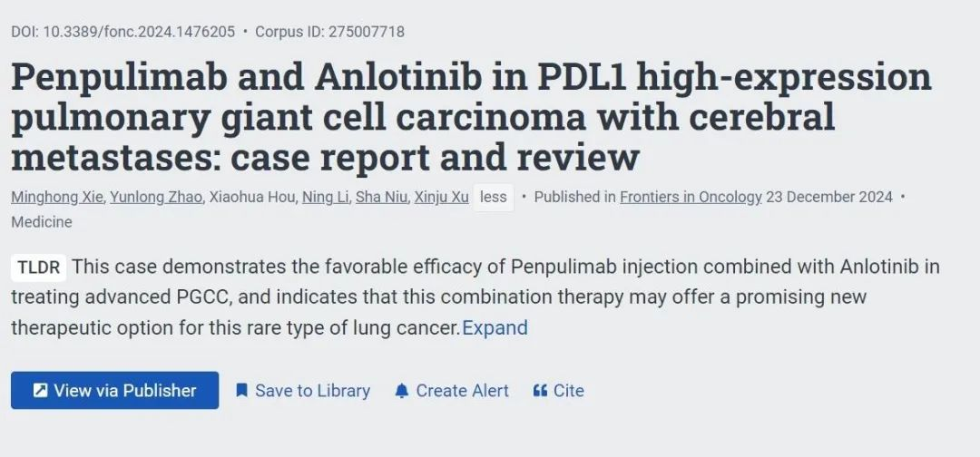Open author Xinju Xu's profile
This screenshot has height=457, width=980.
tap(441, 197)
